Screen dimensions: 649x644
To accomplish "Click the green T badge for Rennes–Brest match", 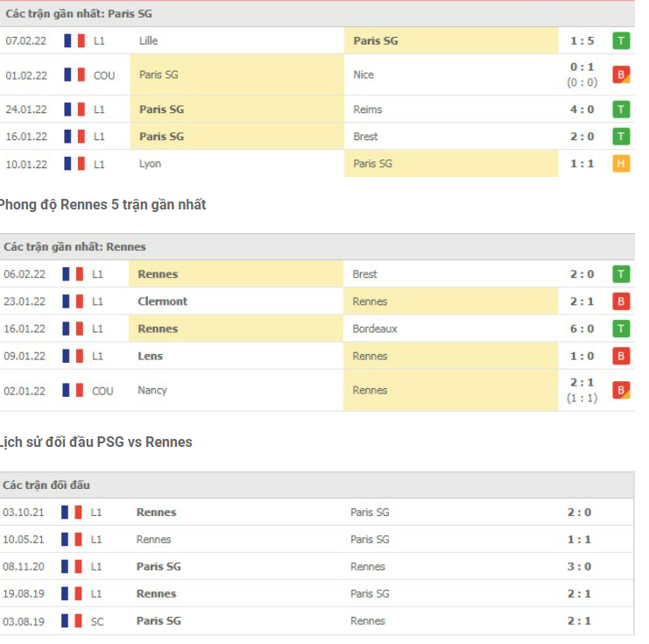I will coord(621,274).
